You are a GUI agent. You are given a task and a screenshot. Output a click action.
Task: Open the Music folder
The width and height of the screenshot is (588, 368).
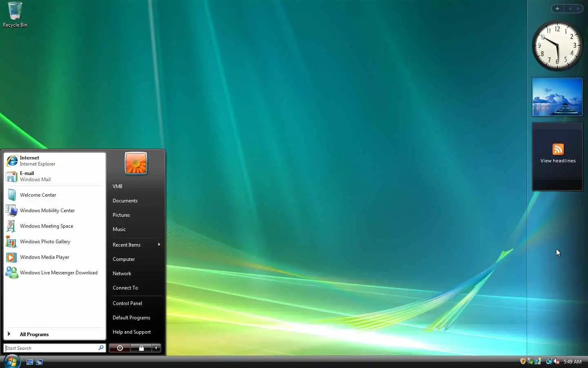(x=136, y=229)
